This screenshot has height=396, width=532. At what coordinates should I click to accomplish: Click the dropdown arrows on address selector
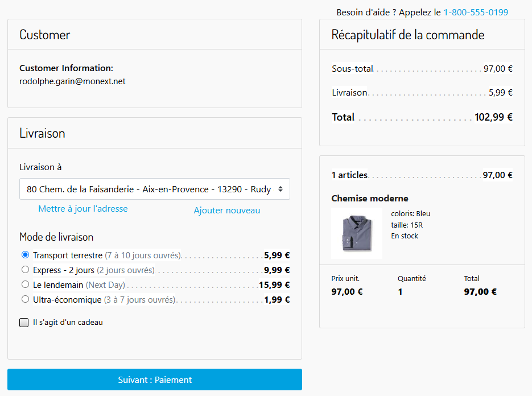point(281,189)
